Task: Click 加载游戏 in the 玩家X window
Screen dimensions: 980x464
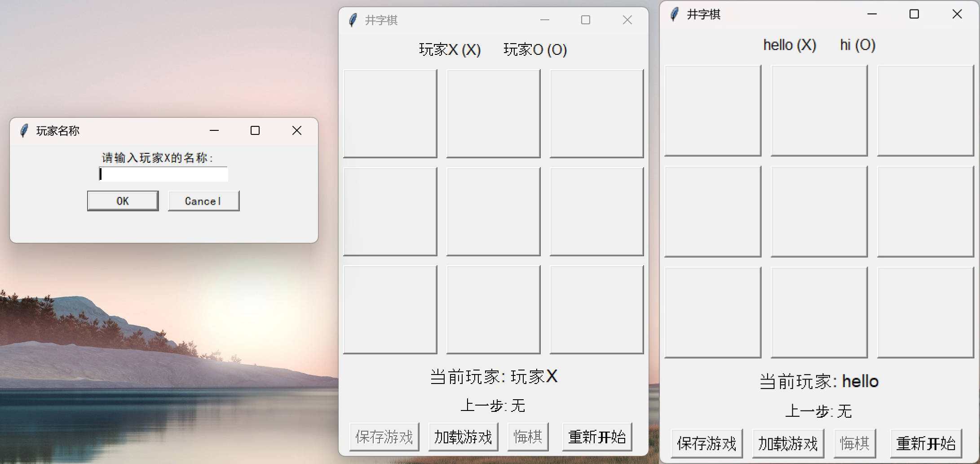Action: click(x=464, y=437)
